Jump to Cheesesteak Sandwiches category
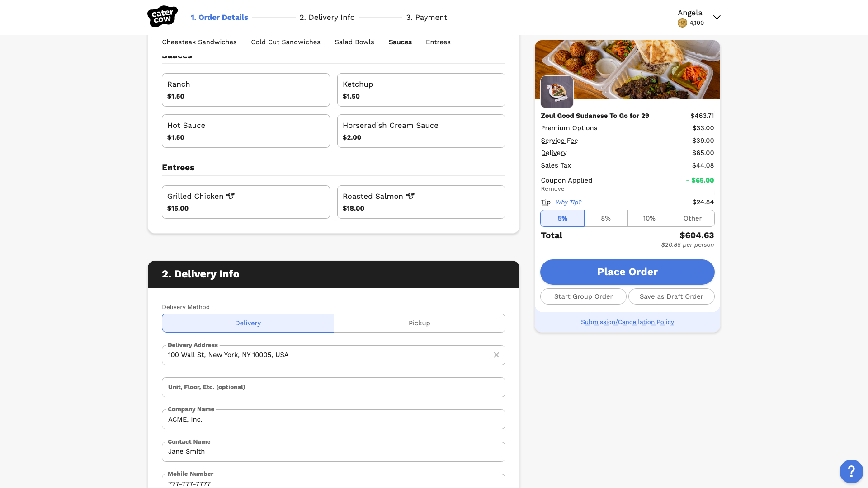Viewport: 868px width, 488px height. pyautogui.click(x=199, y=42)
